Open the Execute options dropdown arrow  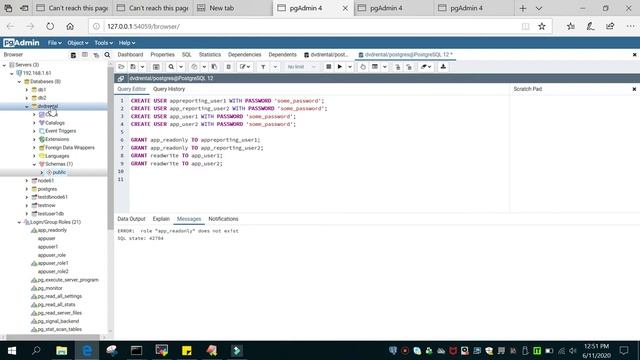tap(350, 67)
